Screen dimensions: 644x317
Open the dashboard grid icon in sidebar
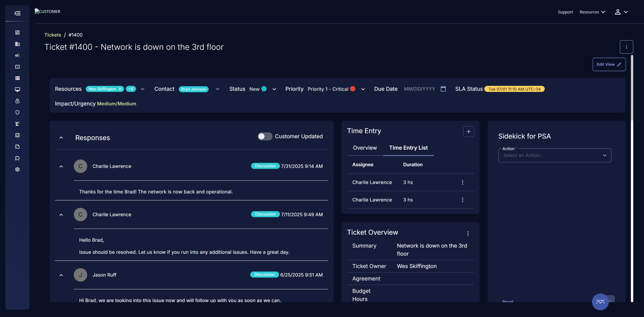17,32
